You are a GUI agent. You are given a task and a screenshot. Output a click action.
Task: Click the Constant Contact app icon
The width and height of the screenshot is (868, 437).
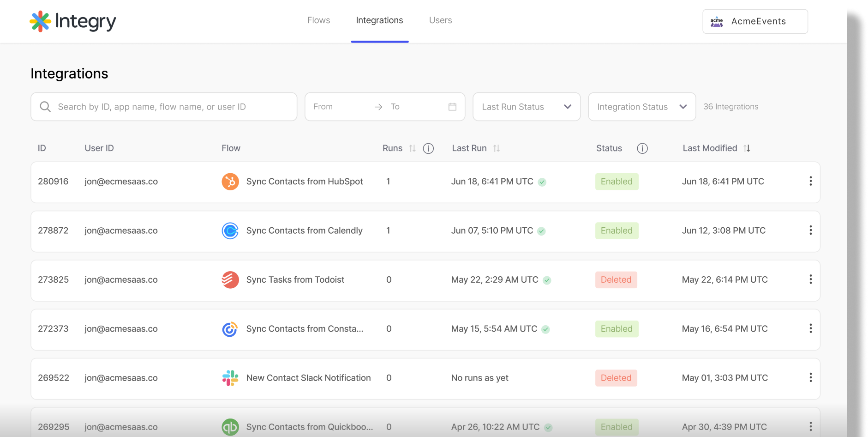[x=230, y=329]
